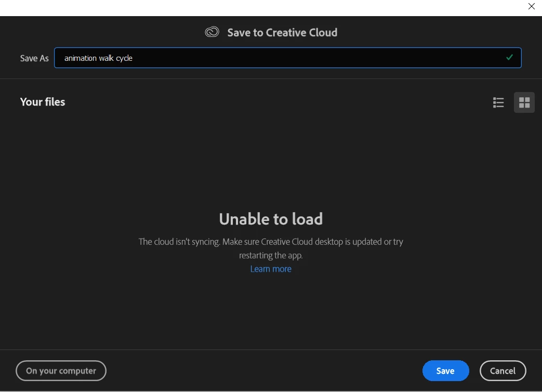Image resolution: width=542 pixels, height=392 pixels.
Task: Choose On your computer save location
Action: point(61,371)
